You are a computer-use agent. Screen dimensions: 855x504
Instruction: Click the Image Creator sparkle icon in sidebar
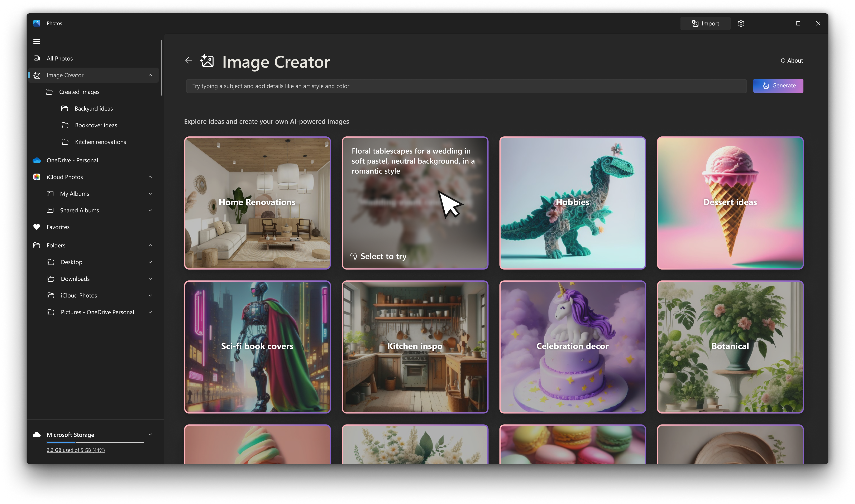coord(37,75)
